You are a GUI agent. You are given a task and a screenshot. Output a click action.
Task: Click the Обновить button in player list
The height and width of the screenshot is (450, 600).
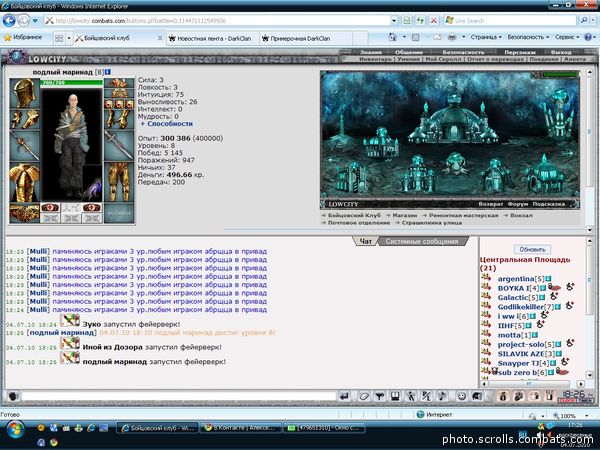532,249
